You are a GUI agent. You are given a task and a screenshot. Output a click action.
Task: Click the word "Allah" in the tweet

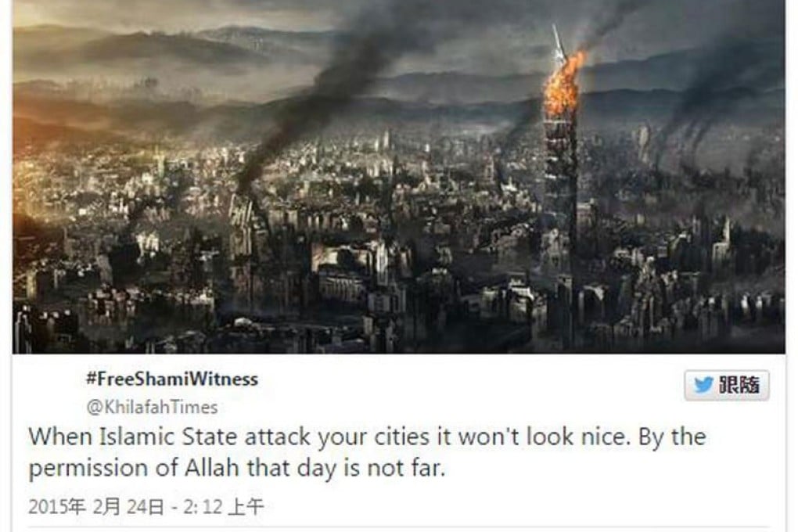(x=214, y=468)
